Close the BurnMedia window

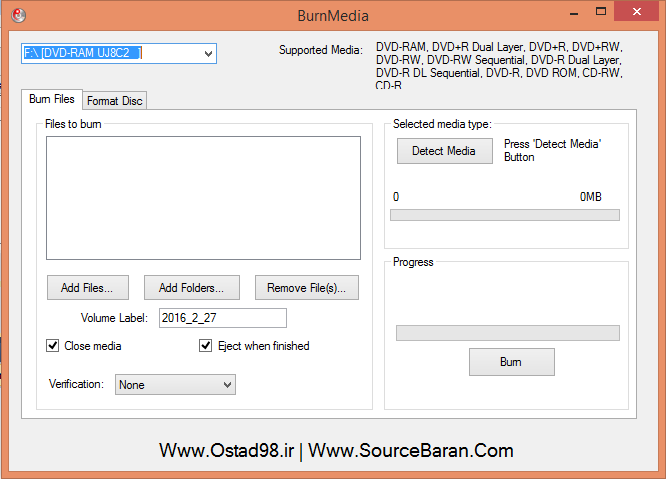coord(638,14)
